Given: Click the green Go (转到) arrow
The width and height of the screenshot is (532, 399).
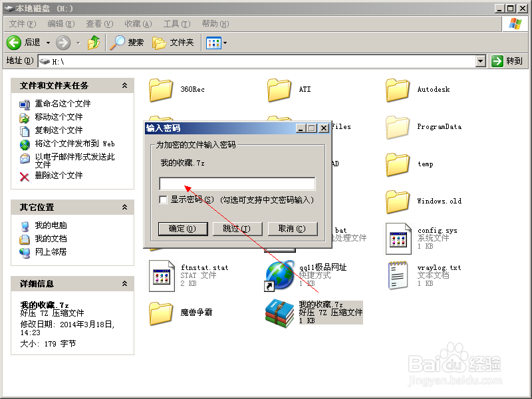Looking at the screenshot, I should [497, 61].
